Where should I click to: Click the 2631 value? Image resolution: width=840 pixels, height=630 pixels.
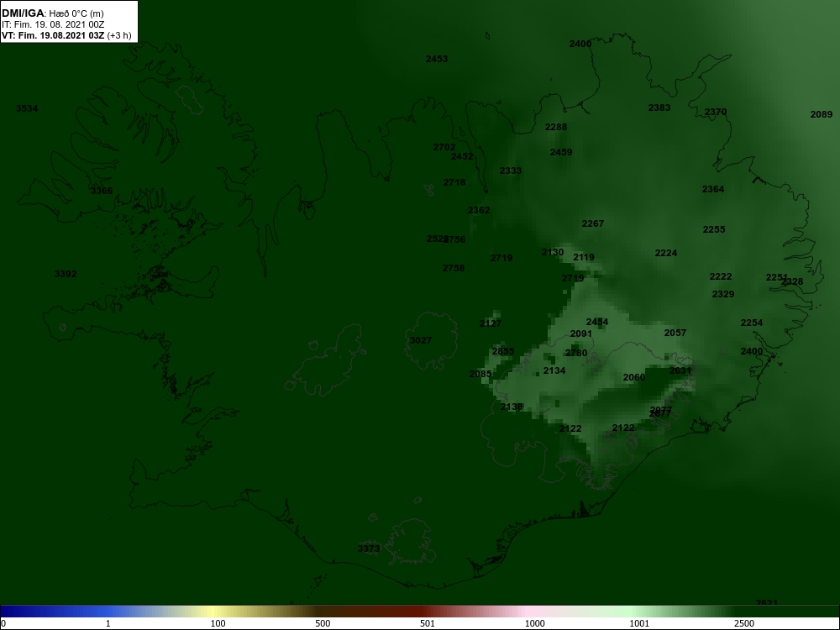[680, 371]
